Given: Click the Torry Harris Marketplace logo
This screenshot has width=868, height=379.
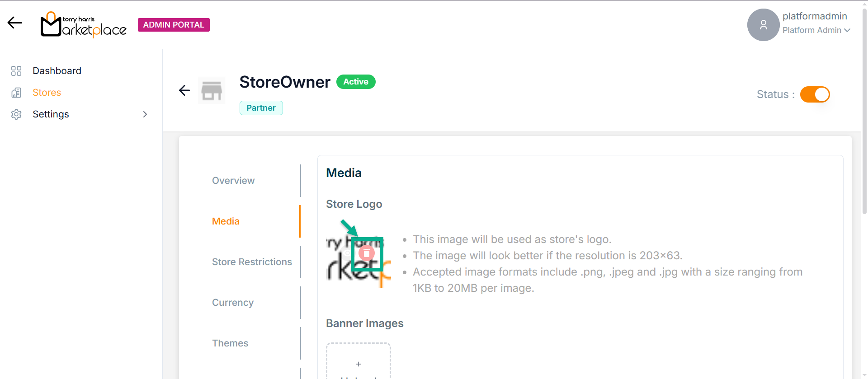Looking at the screenshot, I should [x=84, y=25].
